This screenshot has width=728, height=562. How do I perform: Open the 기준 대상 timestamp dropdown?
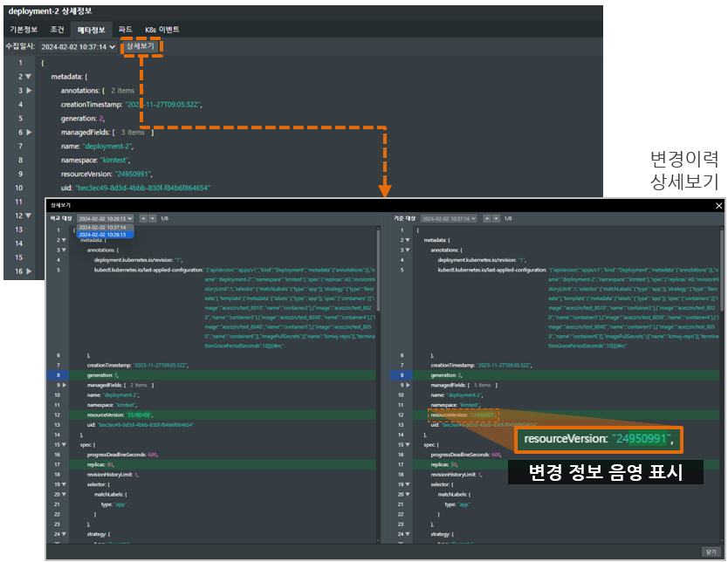449,218
